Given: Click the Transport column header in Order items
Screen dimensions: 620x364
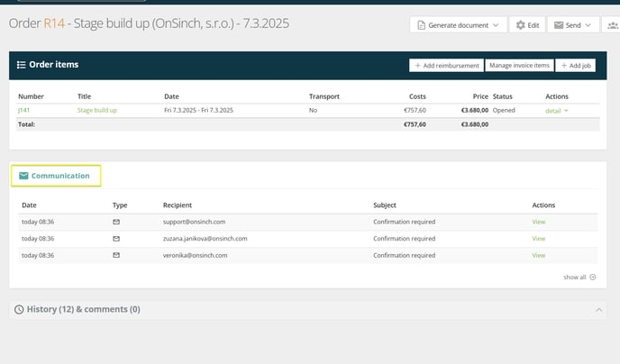Looking at the screenshot, I should (324, 96).
